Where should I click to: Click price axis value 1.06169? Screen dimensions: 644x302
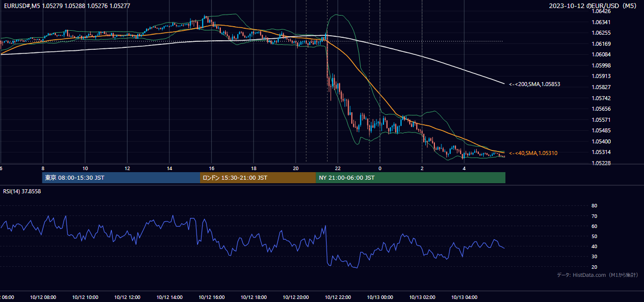601,44
